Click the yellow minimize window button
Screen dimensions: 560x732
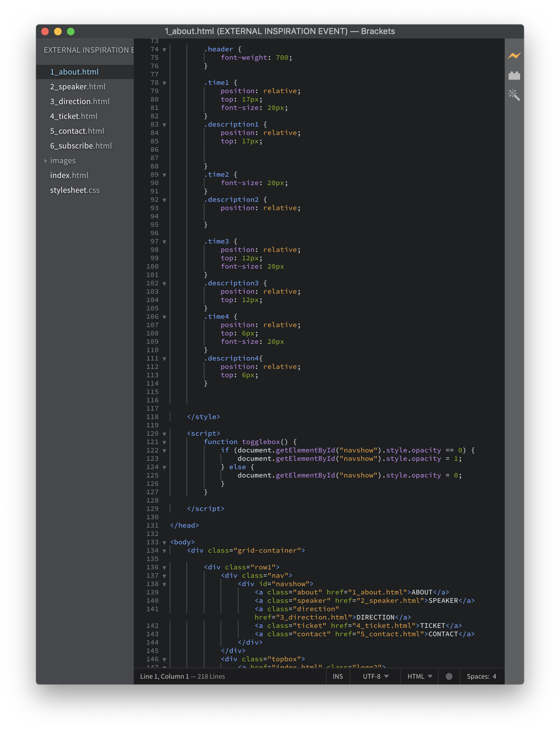[x=58, y=31]
